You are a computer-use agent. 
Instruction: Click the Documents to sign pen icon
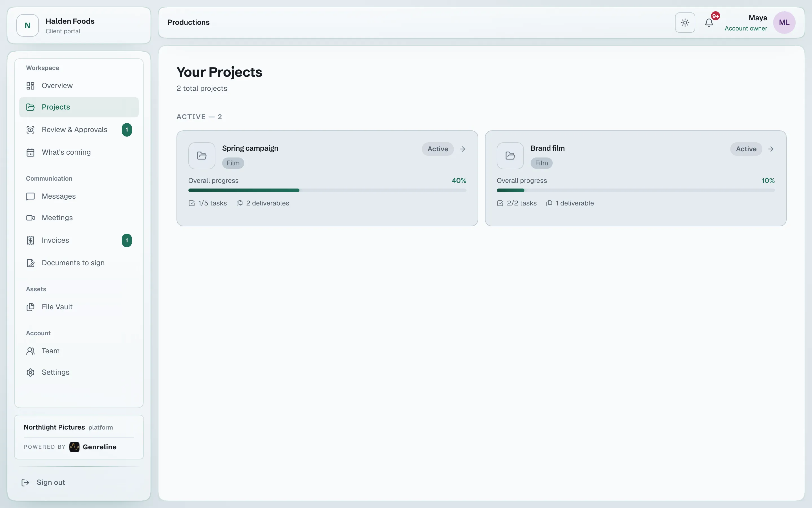click(30, 263)
